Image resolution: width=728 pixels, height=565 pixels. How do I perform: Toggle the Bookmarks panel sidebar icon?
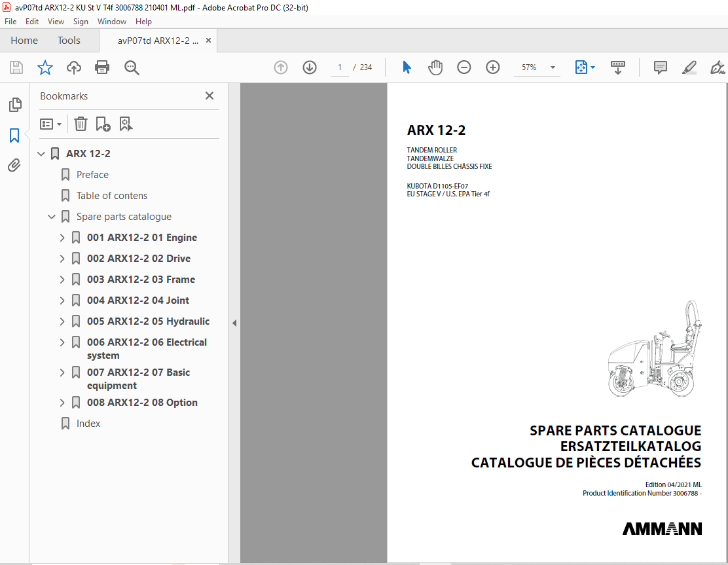pyautogui.click(x=14, y=136)
